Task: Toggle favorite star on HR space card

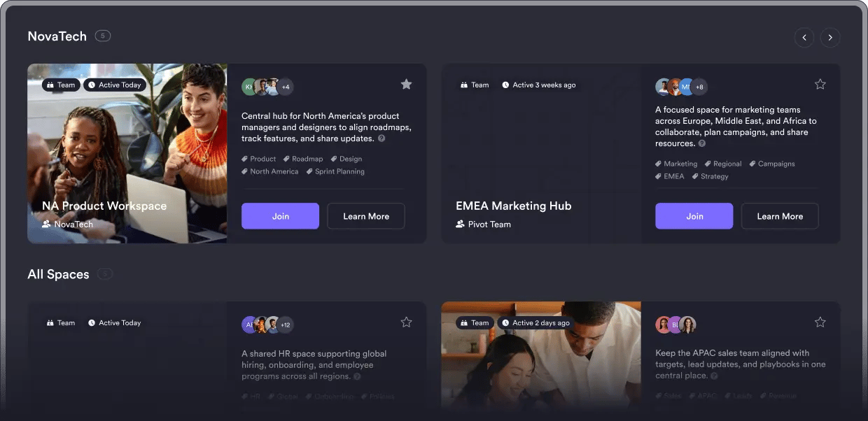Action: pos(406,322)
